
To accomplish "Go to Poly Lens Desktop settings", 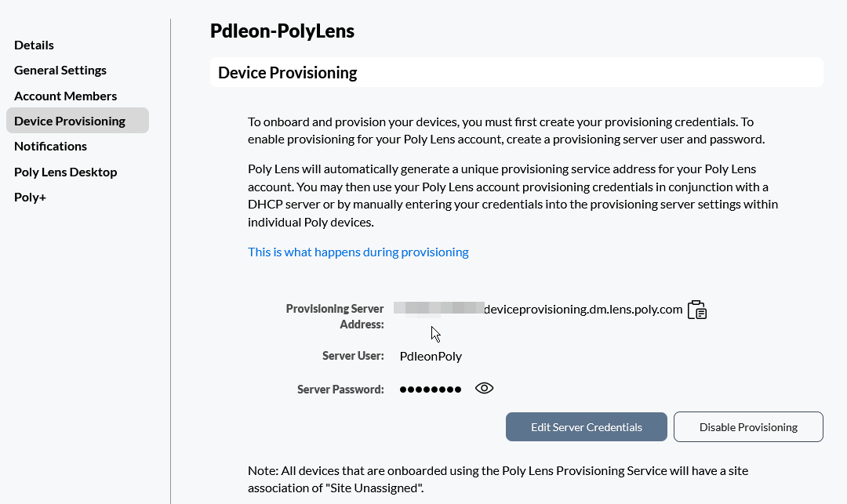I will 65,171.
